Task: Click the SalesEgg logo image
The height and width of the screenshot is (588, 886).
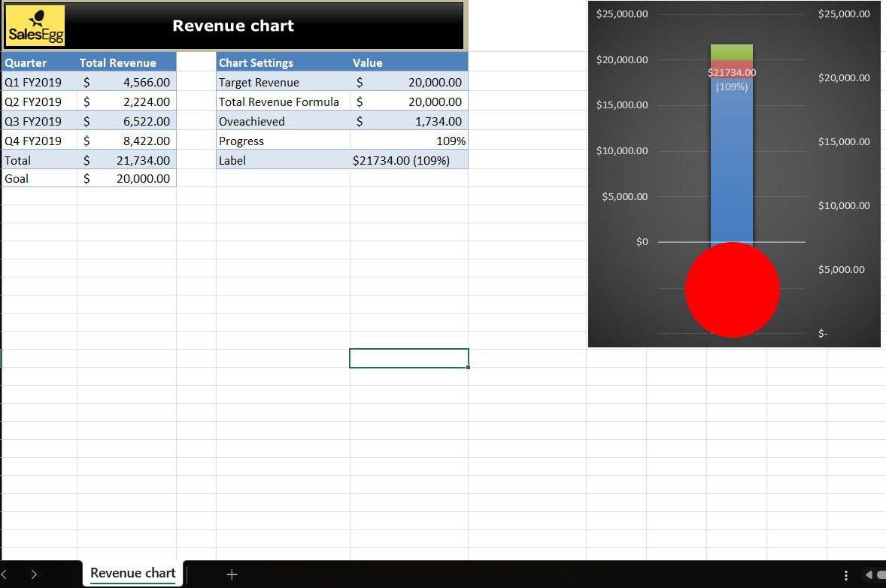Action: [35, 26]
